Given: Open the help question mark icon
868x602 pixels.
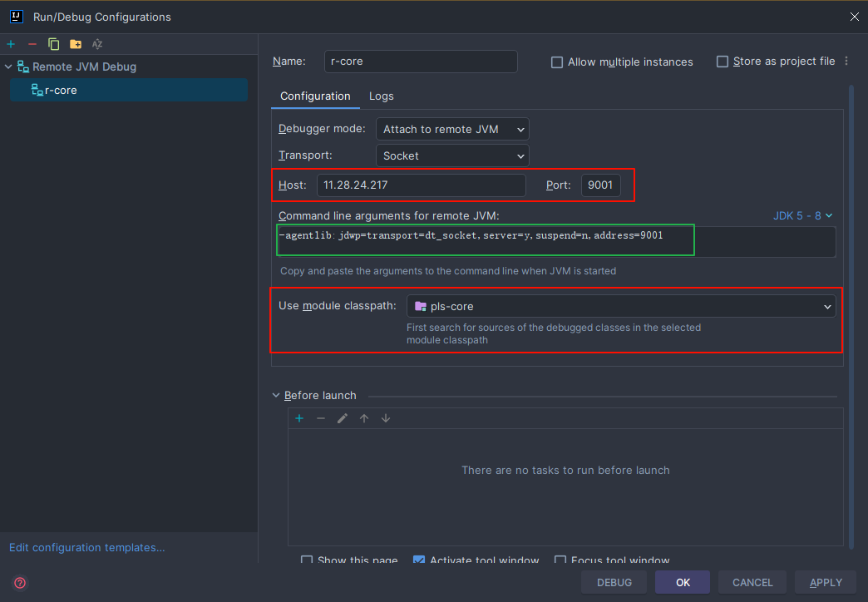Looking at the screenshot, I should point(20,583).
